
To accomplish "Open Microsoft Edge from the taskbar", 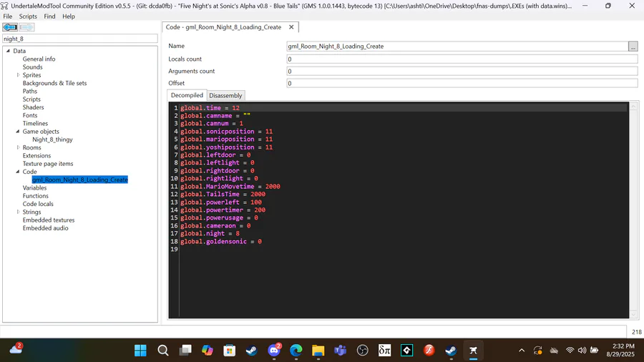I will 296,350.
